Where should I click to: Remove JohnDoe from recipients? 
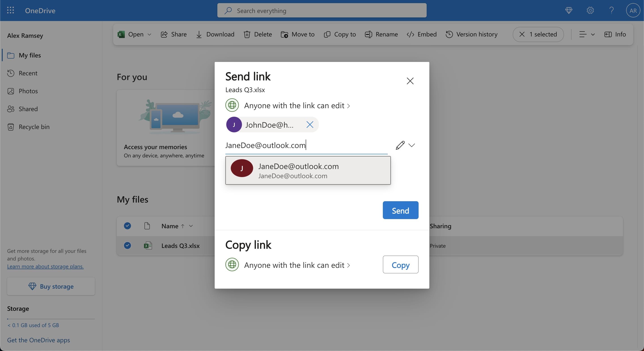point(310,125)
